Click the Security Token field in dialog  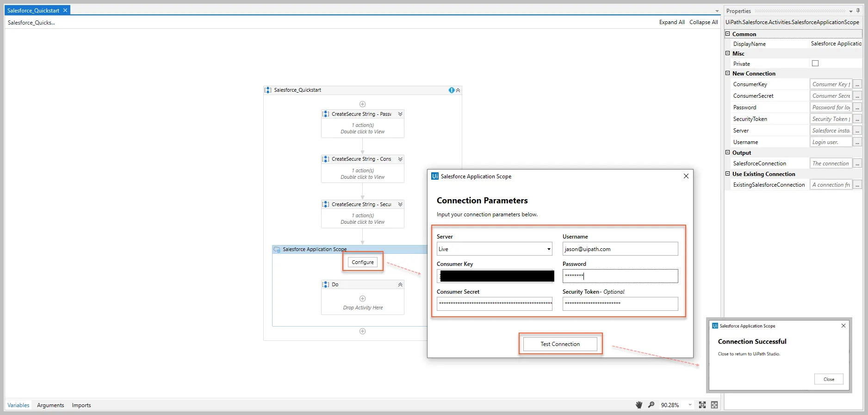pyautogui.click(x=620, y=304)
